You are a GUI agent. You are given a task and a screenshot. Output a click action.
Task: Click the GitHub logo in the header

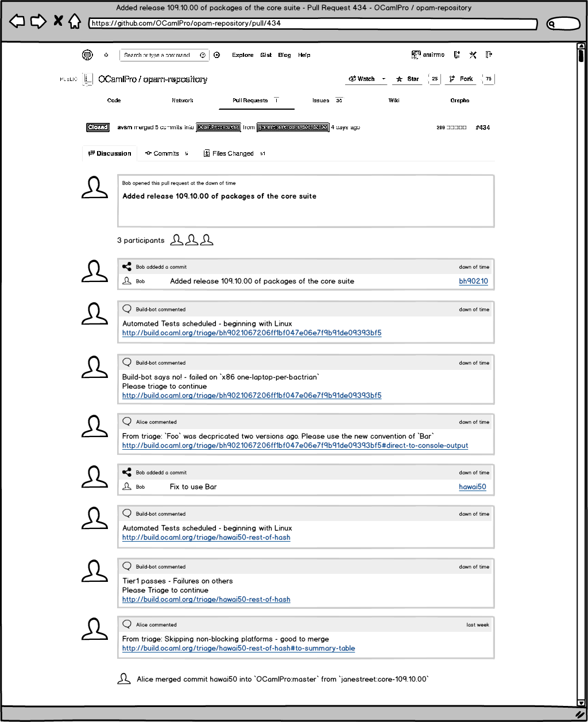tap(87, 55)
